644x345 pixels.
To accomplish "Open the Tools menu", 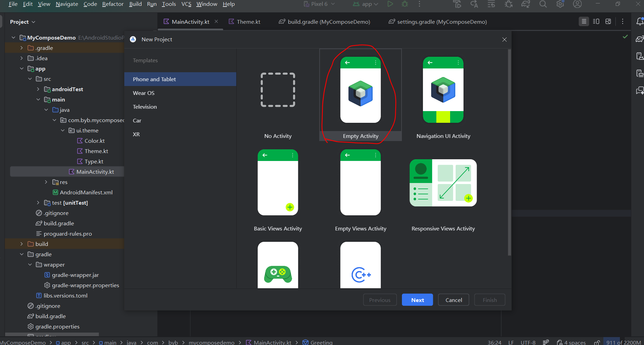I will point(169,4).
